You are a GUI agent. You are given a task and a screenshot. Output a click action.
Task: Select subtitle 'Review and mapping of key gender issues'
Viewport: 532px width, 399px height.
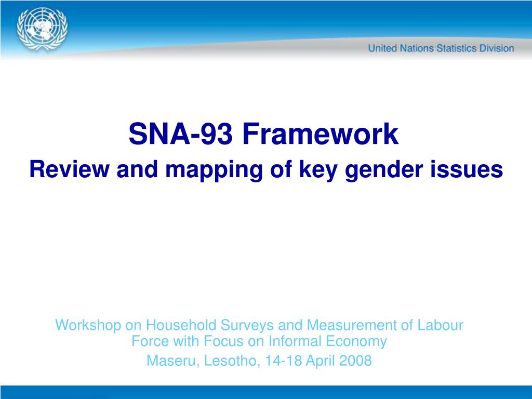(x=266, y=170)
